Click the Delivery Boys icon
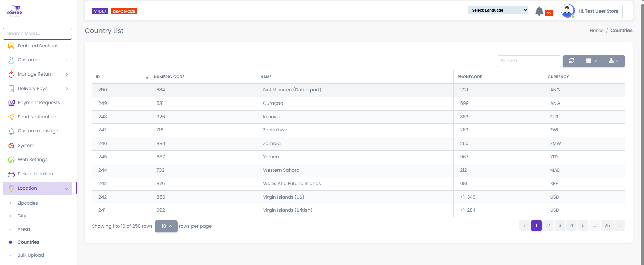The height and width of the screenshot is (265, 644). (11, 89)
